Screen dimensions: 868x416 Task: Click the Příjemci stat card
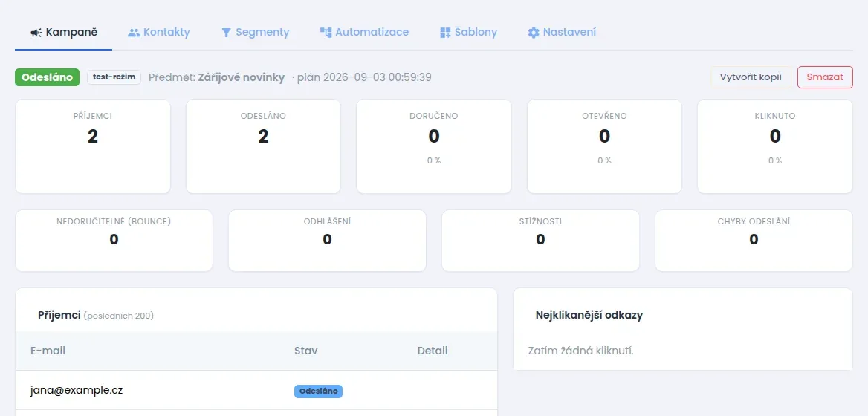[x=92, y=146]
